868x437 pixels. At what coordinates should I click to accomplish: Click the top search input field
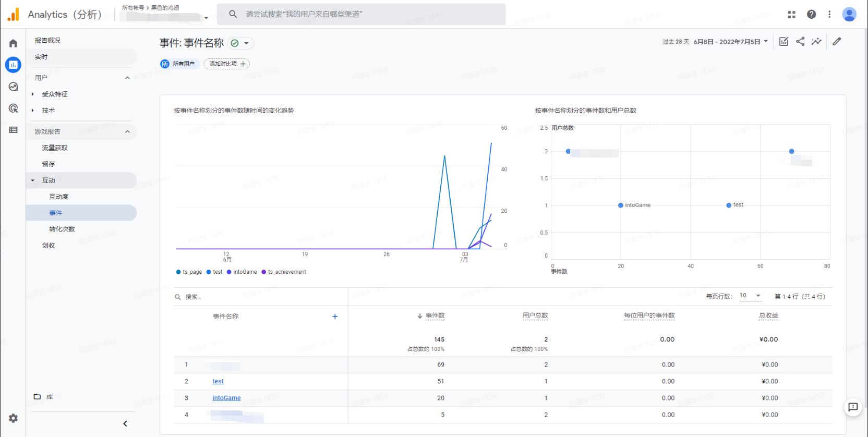click(361, 14)
